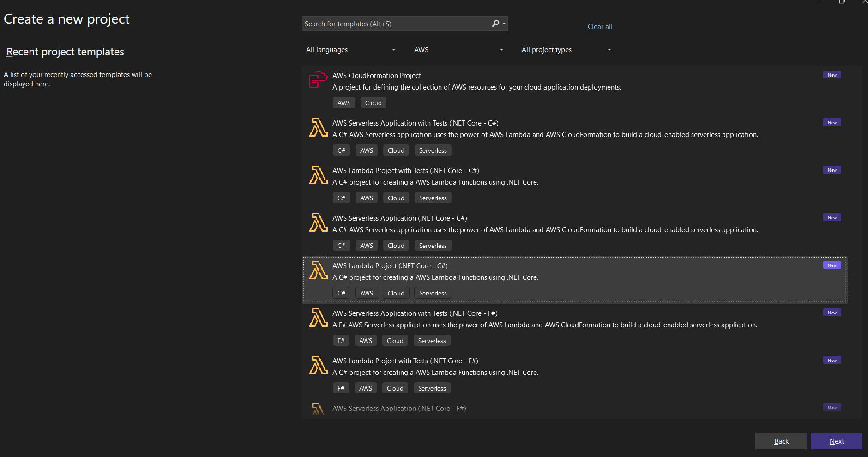
Task: Click Cloud tag under AWS Lambda Project with Tests C#
Action: click(x=396, y=198)
